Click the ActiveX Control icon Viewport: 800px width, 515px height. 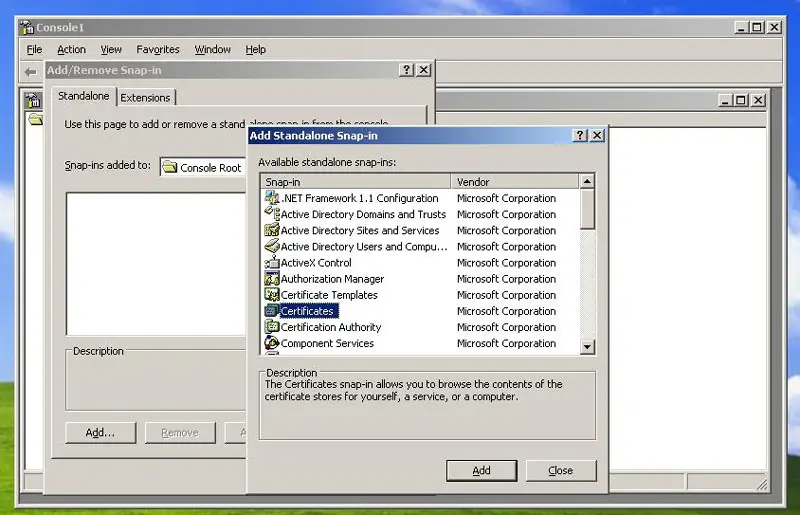272,262
